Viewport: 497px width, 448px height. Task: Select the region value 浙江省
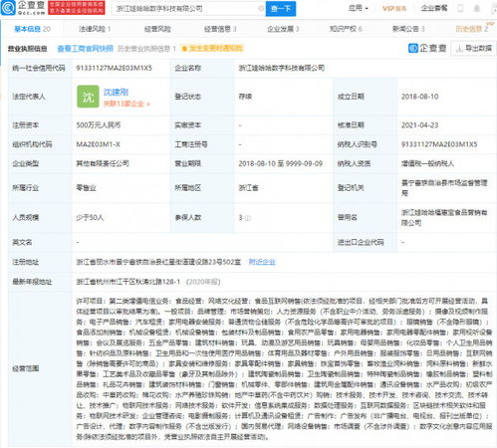[248, 188]
